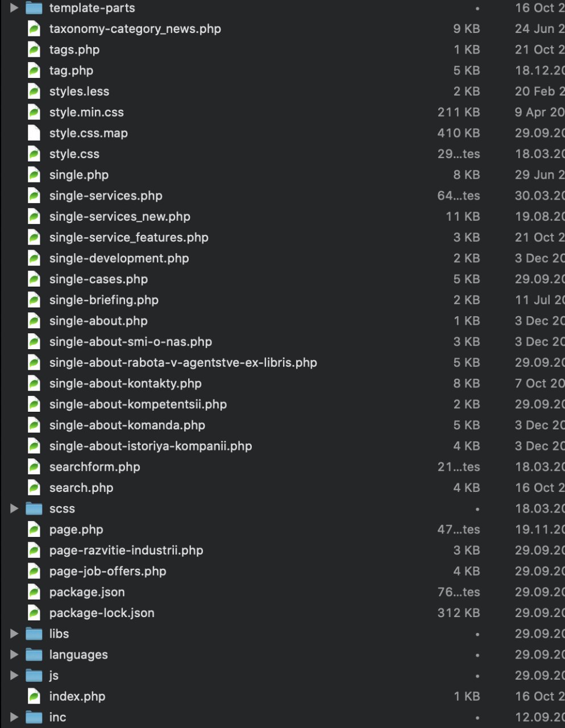Expand the libs folder triangle
The height and width of the screenshot is (728, 565).
14,634
